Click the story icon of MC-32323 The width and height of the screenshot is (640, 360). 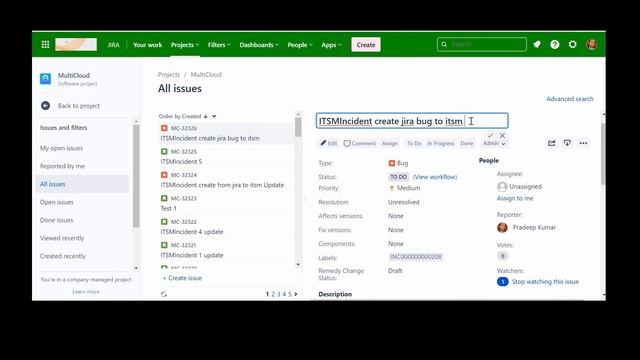tap(164, 198)
